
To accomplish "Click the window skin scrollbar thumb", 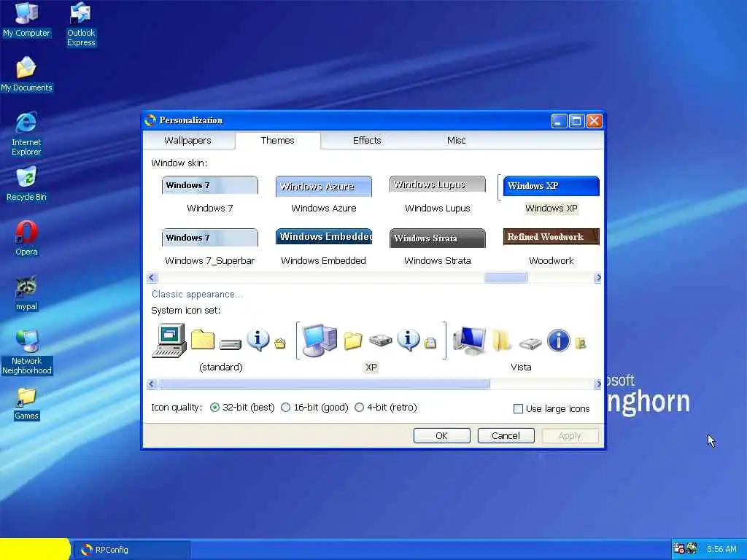I will click(x=506, y=278).
